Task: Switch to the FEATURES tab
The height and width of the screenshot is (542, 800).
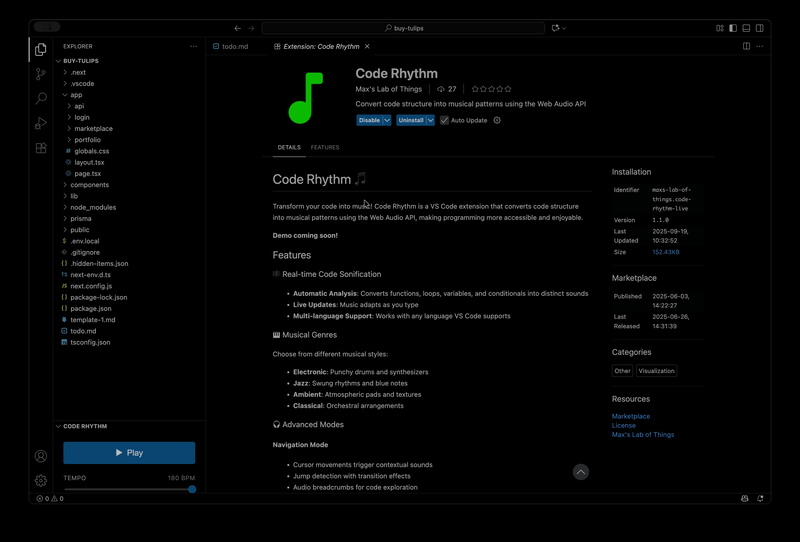Action: (325, 147)
